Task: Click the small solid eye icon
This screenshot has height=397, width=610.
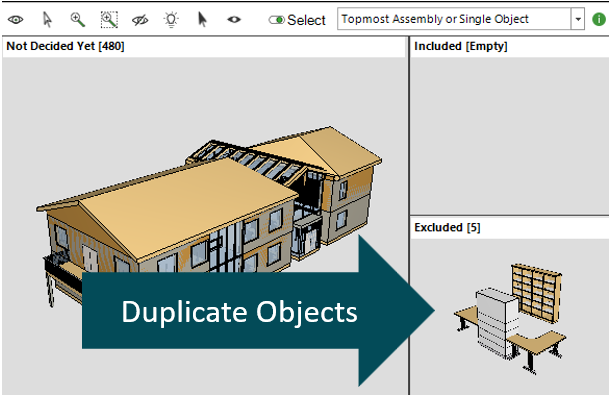Action: coord(234,19)
